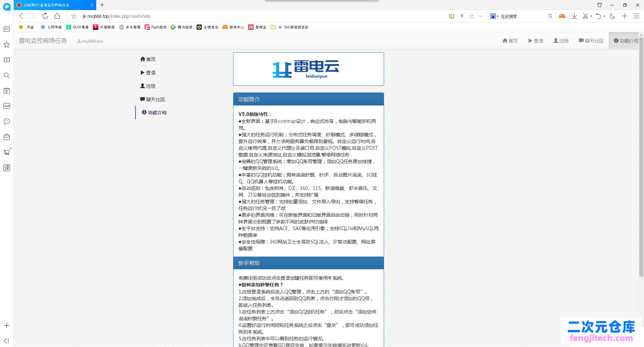The width and height of the screenshot is (644, 347).
Task: Toggle the lightning speed mode icon
Action: (x=462, y=16)
